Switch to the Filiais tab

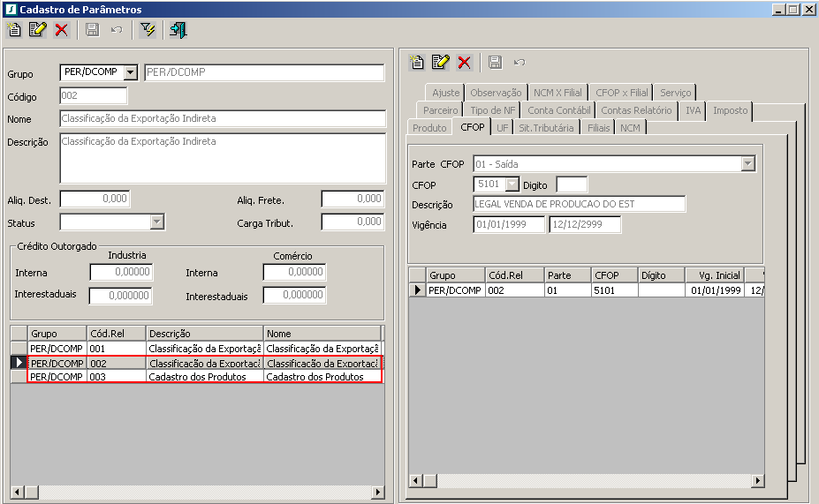[x=598, y=128]
